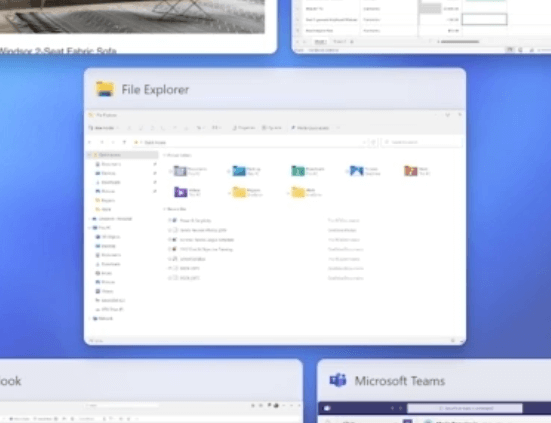Screen dimensions: 551x423
Task: Select Quick access in the navigation tree
Action: point(122,155)
